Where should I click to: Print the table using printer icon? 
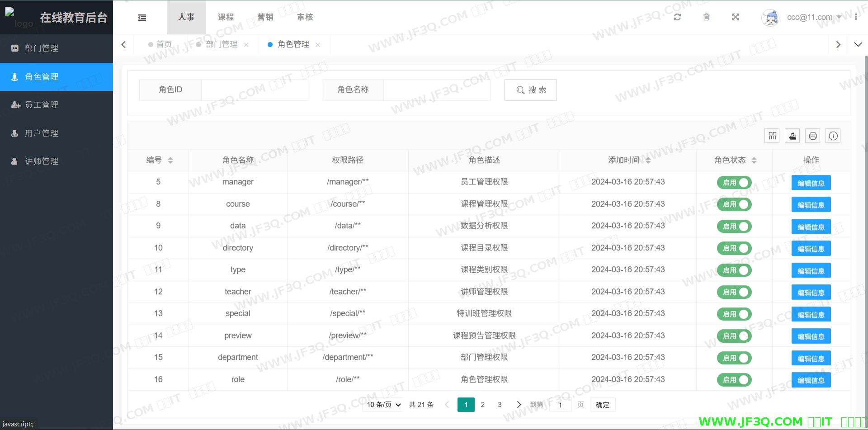(813, 136)
